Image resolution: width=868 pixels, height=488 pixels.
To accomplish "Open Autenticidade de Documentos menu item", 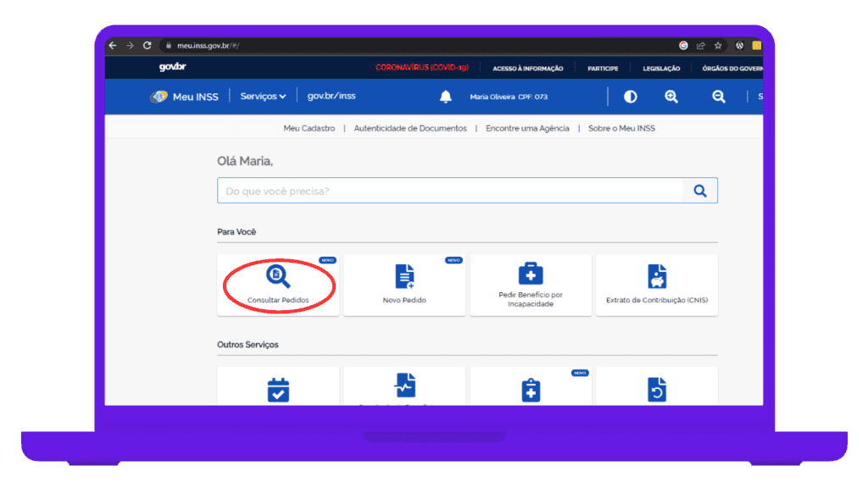I will coord(410,128).
